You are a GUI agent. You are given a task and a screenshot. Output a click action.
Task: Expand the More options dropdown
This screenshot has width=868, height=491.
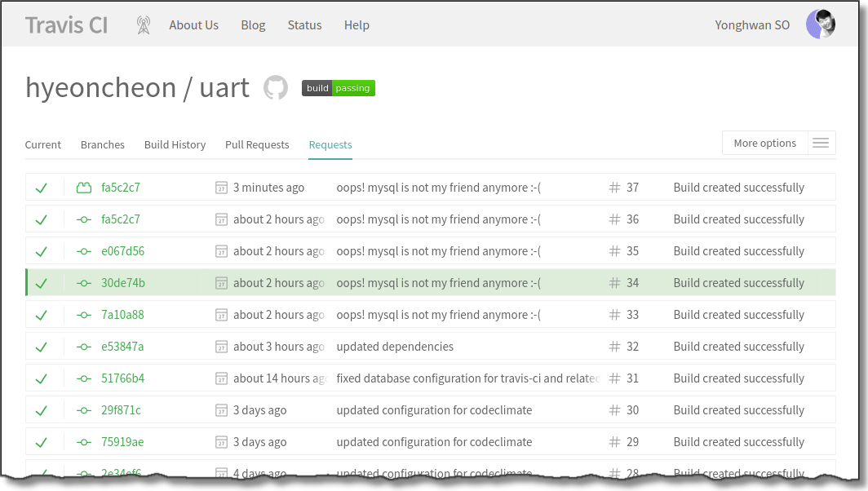pyautogui.click(x=764, y=144)
